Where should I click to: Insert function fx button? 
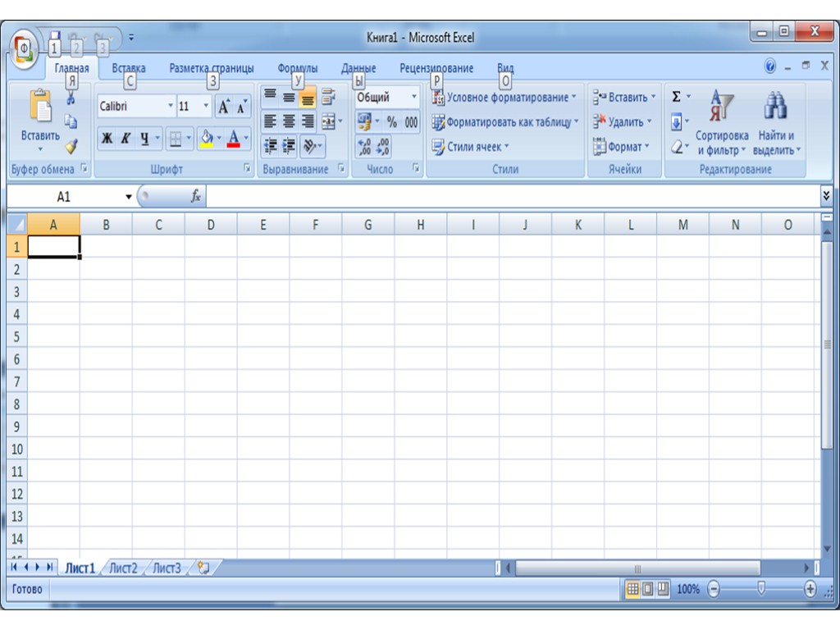click(196, 197)
